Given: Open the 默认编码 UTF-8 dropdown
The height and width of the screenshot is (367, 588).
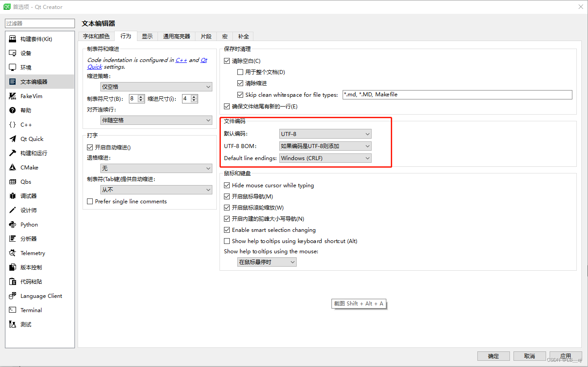Looking at the screenshot, I should coord(325,134).
